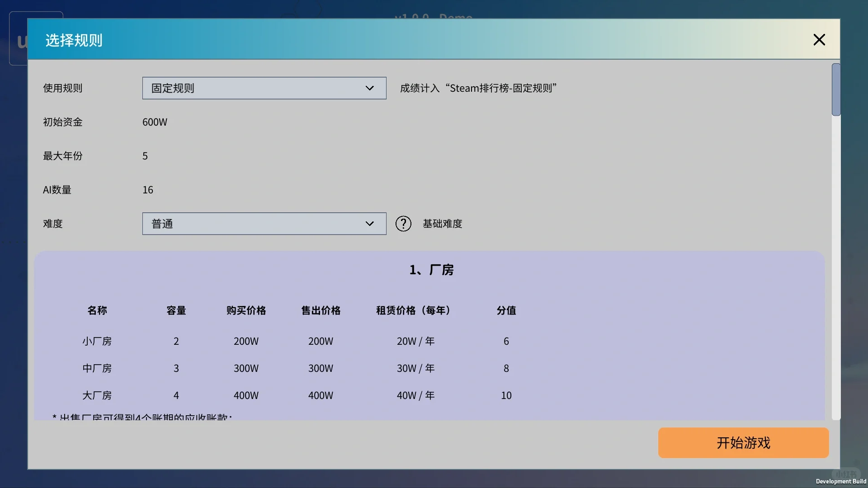Viewport: 868px width, 488px height.
Task: Select the 中厂房 row in the table
Action: [97, 368]
